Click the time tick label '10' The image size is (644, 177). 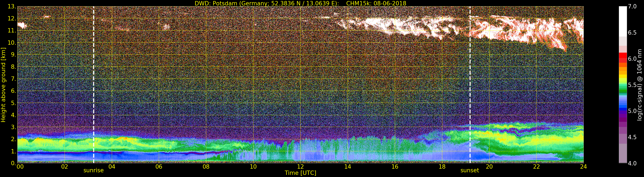click(253, 167)
